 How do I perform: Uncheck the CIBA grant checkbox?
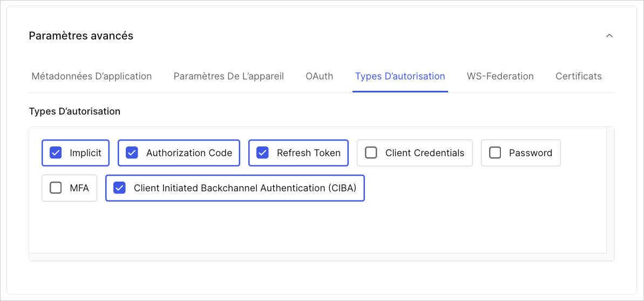119,188
